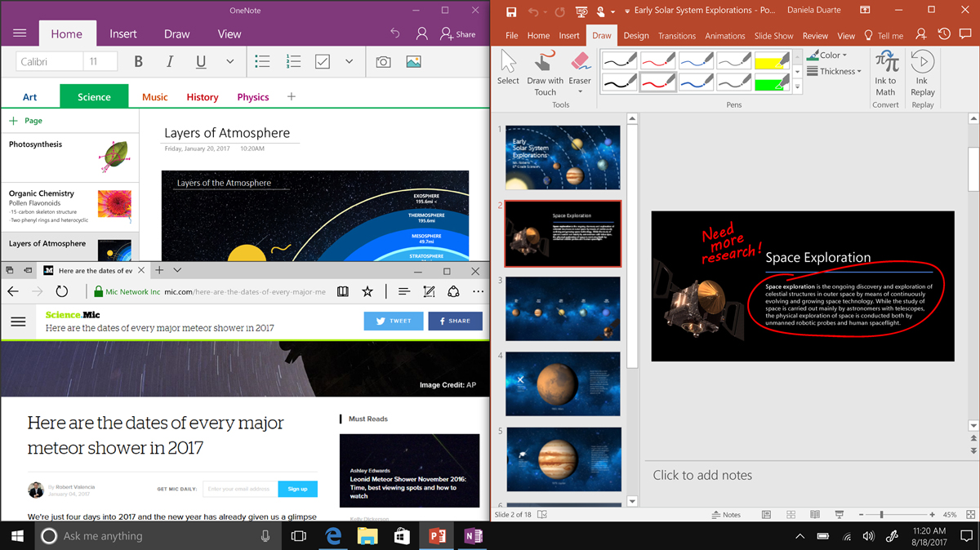The height and width of the screenshot is (550, 980).
Task: Open Transitions tab in PowerPoint
Action: point(677,36)
